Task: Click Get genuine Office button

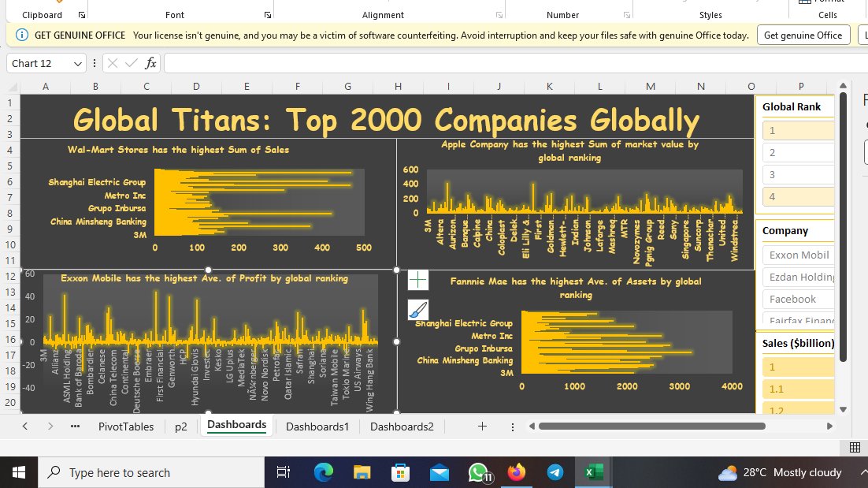Action: [803, 35]
